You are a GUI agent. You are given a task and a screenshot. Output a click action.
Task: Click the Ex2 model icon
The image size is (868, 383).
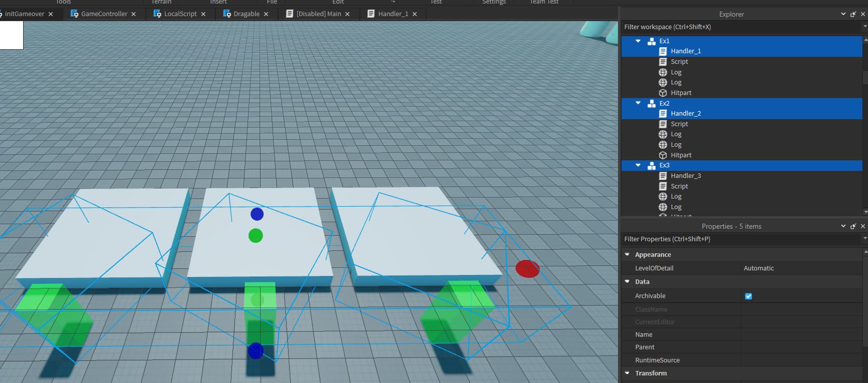pyautogui.click(x=652, y=104)
